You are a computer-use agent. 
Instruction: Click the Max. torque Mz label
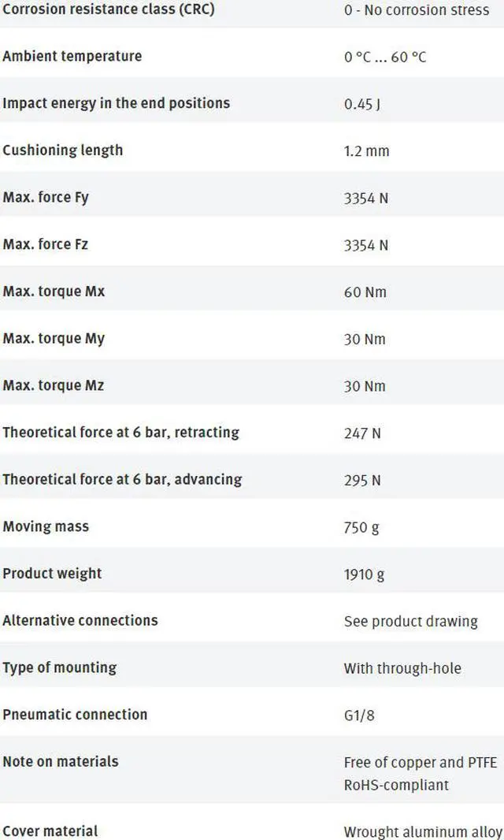pyautogui.click(x=53, y=385)
